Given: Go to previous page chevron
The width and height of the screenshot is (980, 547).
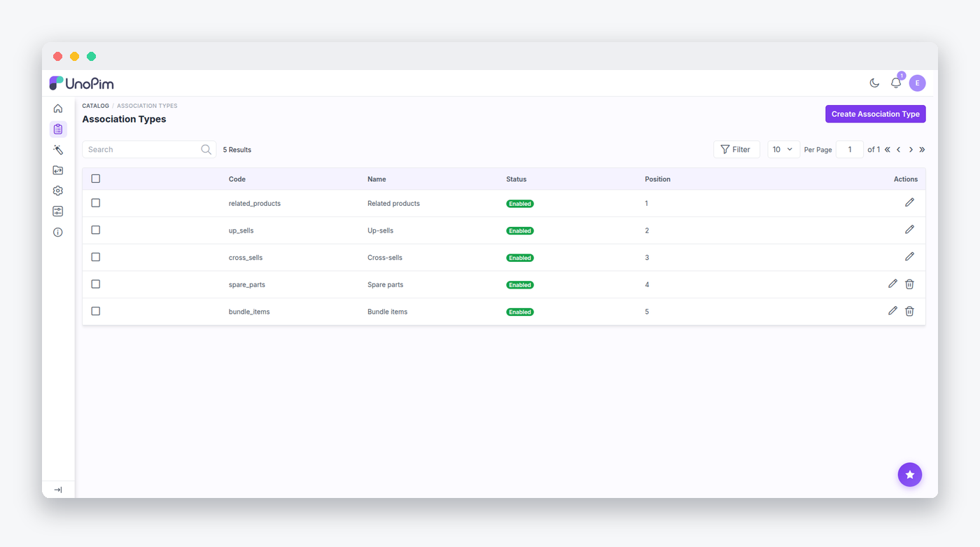Looking at the screenshot, I should tap(899, 149).
